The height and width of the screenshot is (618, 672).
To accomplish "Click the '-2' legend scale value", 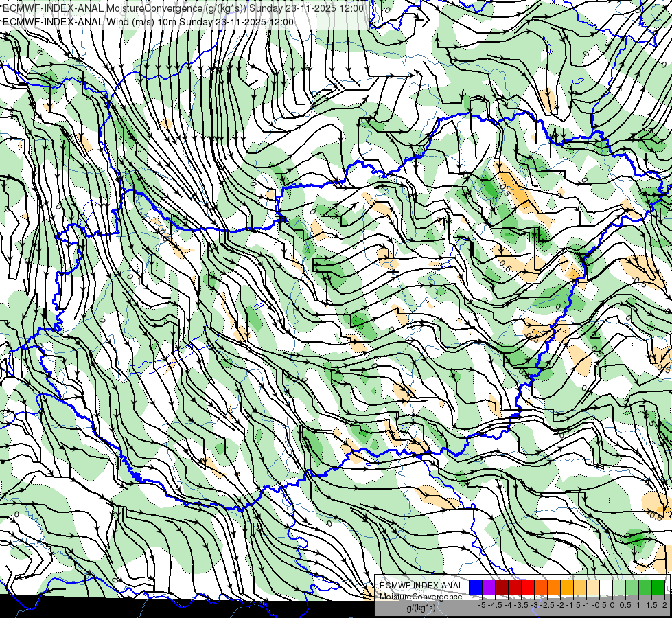I will 560,605.
